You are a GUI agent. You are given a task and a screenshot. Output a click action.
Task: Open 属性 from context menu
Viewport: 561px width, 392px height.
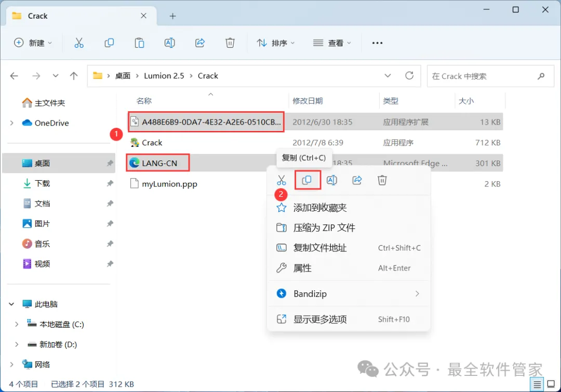click(x=349, y=268)
